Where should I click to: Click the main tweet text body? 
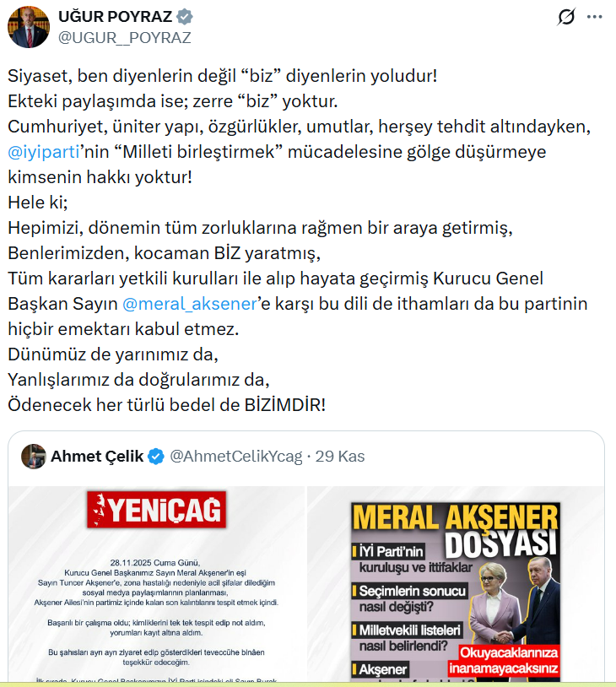299,240
